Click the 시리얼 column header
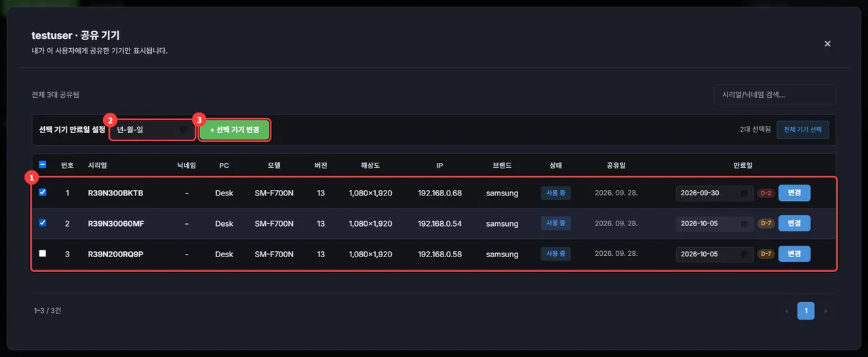 tap(98, 165)
